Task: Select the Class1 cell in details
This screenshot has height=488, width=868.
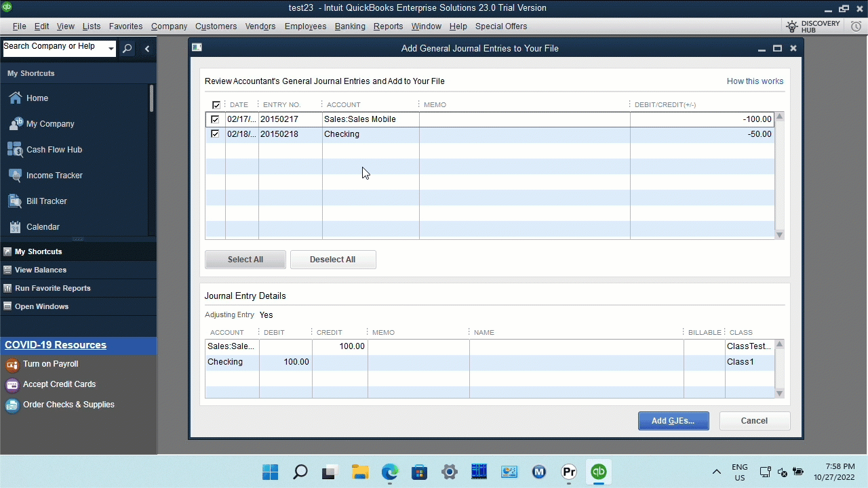Action: tap(749, 362)
